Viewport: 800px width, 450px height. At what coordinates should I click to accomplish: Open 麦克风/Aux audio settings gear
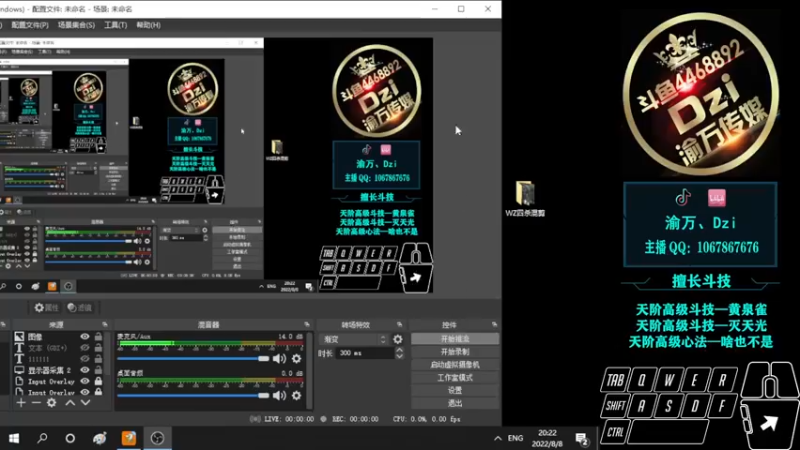click(x=296, y=359)
